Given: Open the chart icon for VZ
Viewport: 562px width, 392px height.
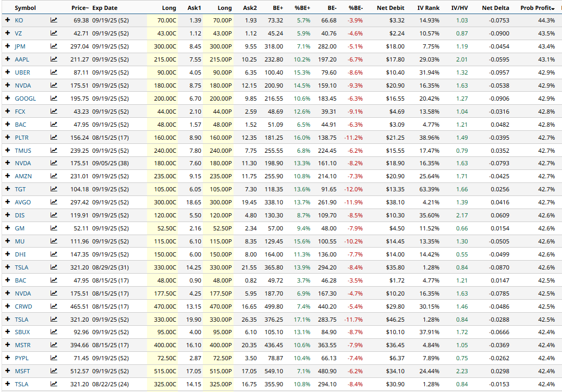Looking at the screenshot, I should coord(54,33).
